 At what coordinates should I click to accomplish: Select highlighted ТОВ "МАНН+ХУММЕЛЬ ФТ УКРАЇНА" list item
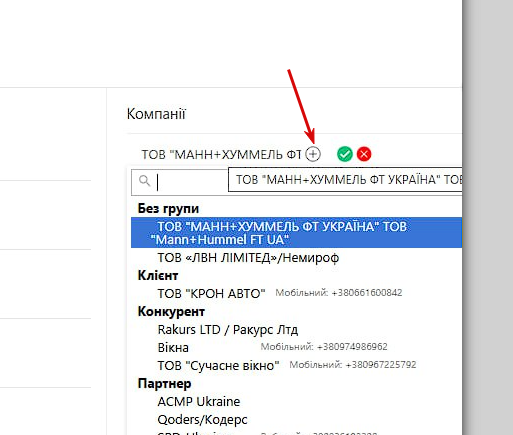tap(296, 233)
